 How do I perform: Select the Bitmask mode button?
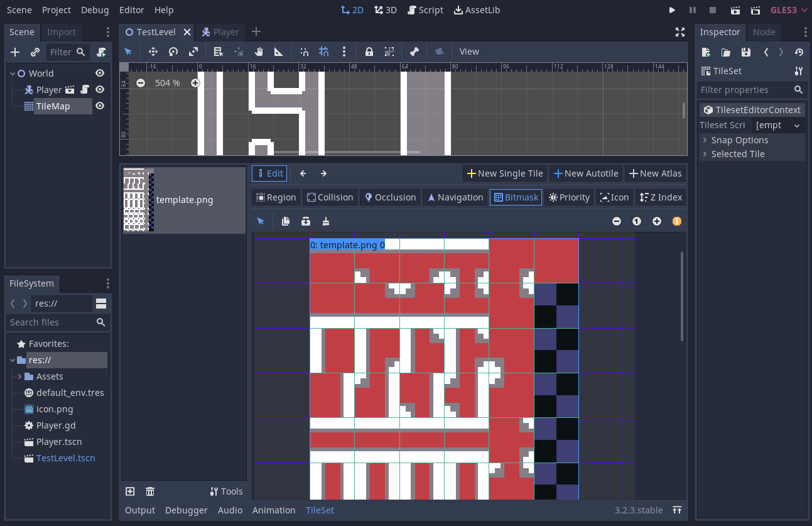pos(516,197)
